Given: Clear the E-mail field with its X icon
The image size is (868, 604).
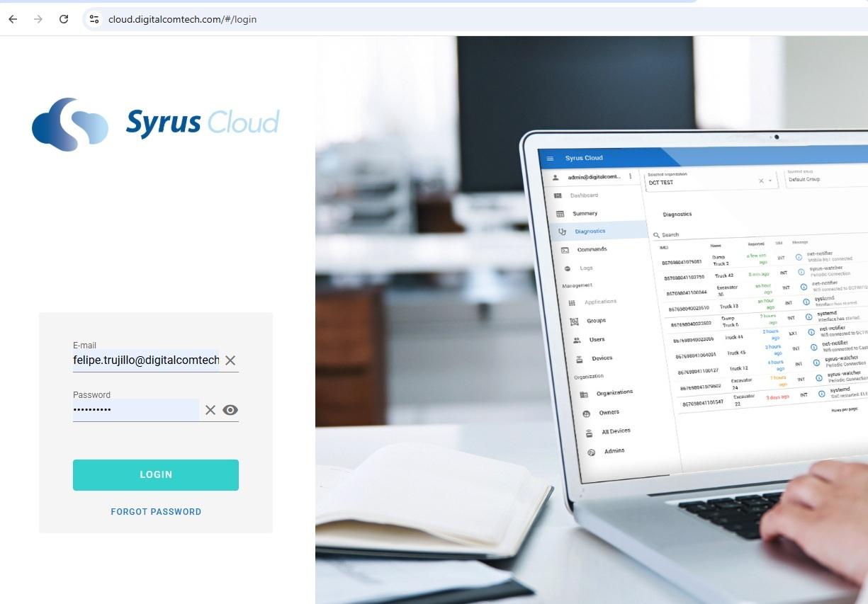Looking at the screenshot, I should [230, 360].
